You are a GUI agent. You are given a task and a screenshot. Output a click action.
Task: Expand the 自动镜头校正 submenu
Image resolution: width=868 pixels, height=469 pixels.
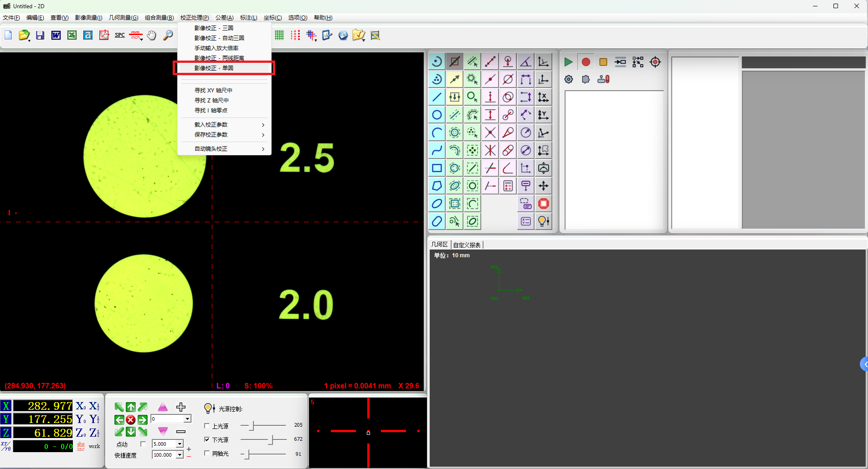(x=224, y=149)
